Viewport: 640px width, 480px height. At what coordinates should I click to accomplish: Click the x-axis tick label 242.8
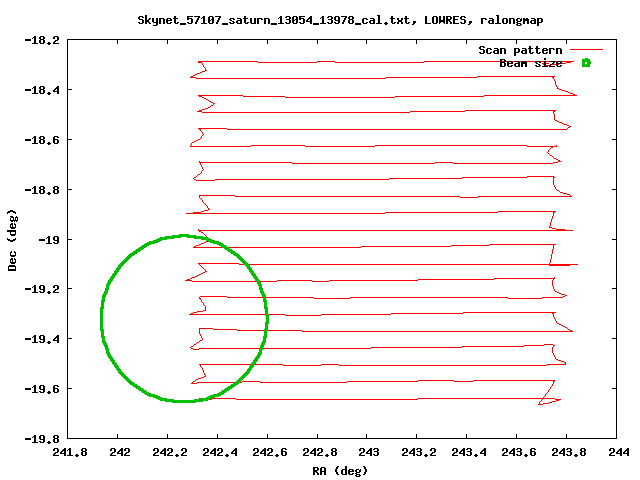320,452
